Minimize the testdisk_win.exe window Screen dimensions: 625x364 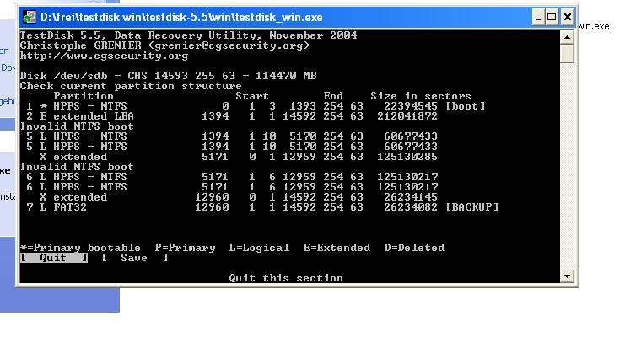(538, 17)
